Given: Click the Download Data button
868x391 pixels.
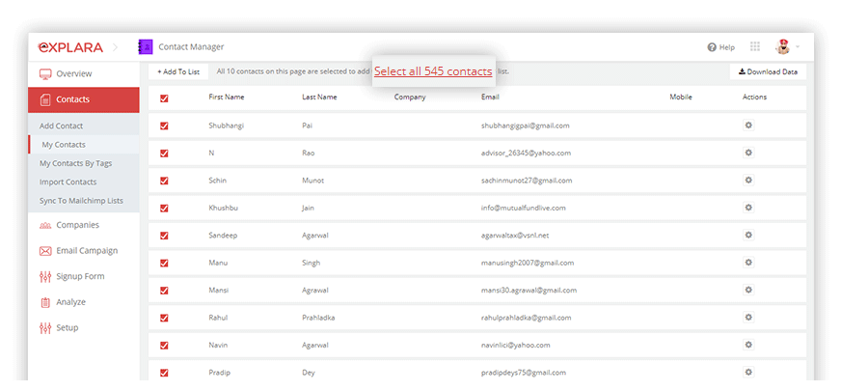Looking at the screenshot, I should click(x=768, y=71).
